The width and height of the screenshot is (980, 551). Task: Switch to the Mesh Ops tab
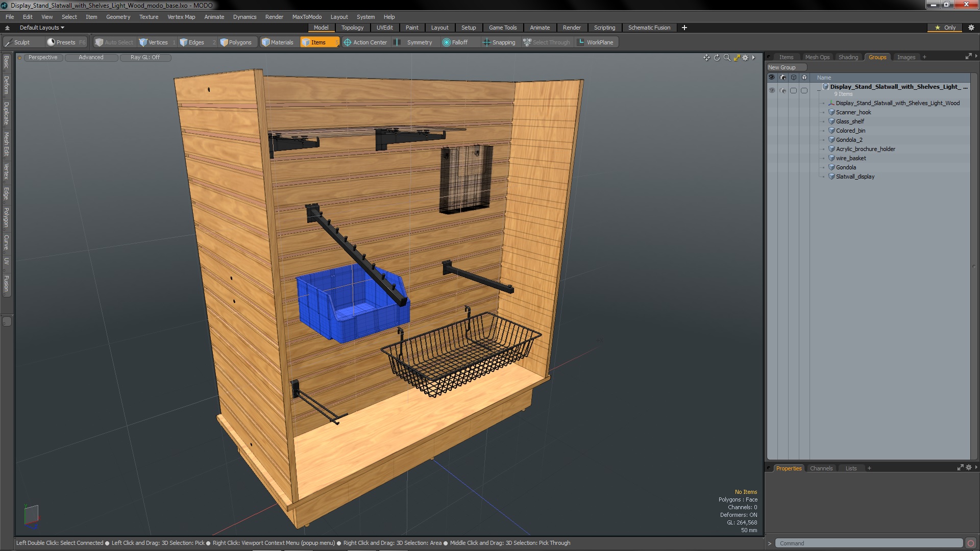pyautogui.click(x=817, y=57)
